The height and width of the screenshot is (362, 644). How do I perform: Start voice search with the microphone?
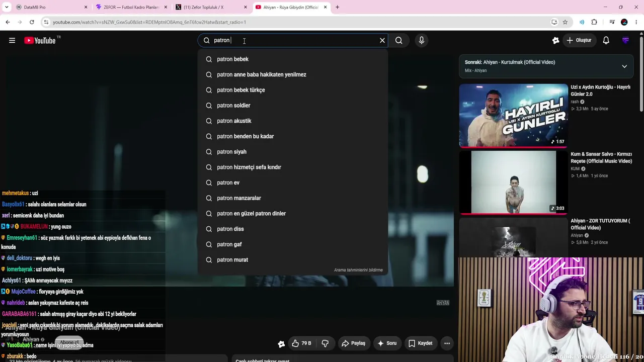[422, 40]
